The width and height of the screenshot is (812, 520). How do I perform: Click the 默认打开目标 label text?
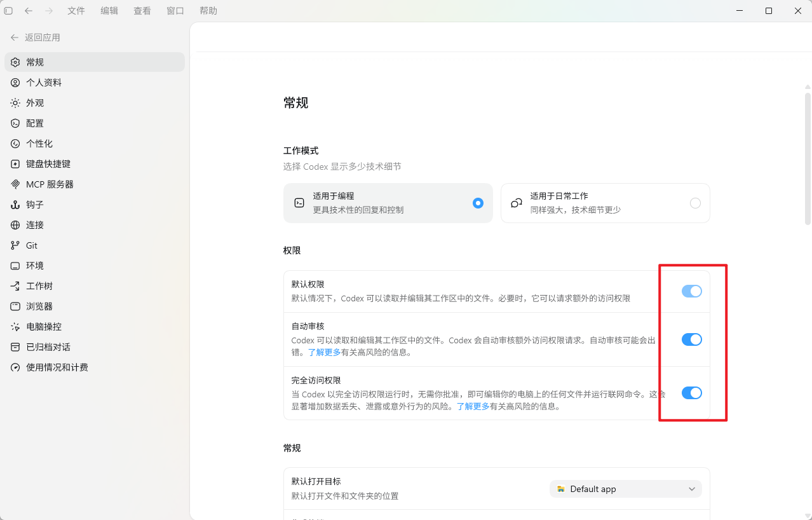point(316,481)
